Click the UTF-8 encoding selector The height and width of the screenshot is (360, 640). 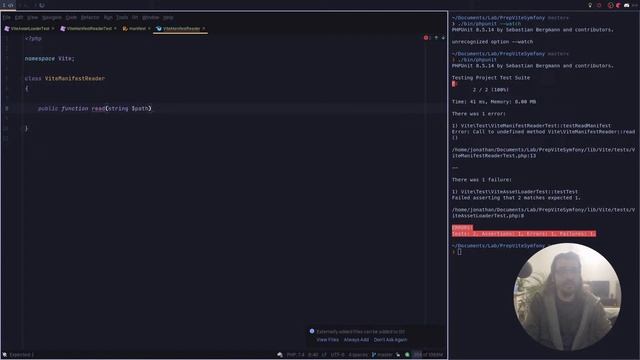coord(337,355)
